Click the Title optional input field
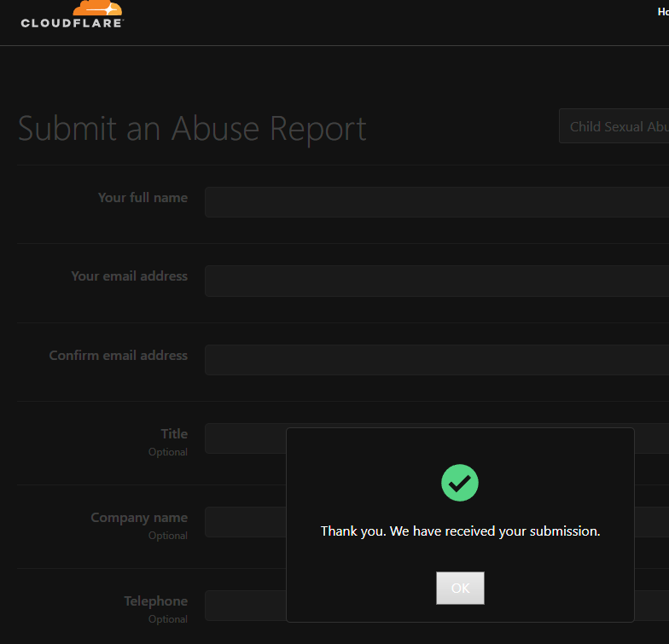This screenshot has height=644, width=669. 246,438
